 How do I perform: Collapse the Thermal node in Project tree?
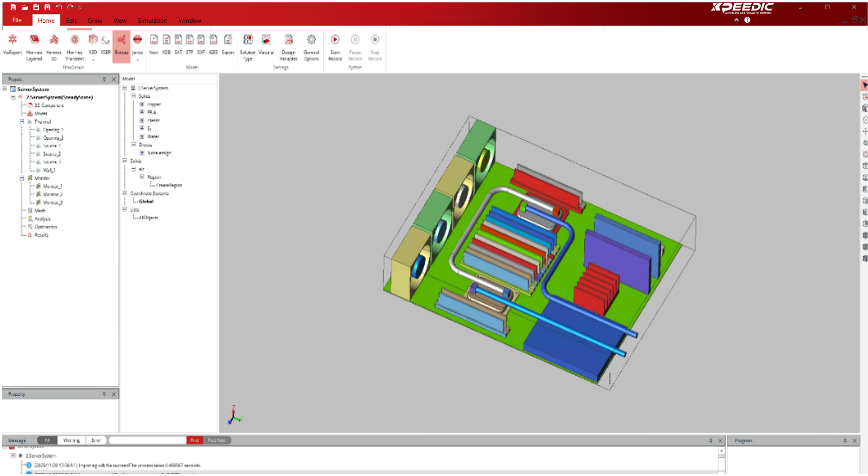pyautogui.click(x=22, y=122)
